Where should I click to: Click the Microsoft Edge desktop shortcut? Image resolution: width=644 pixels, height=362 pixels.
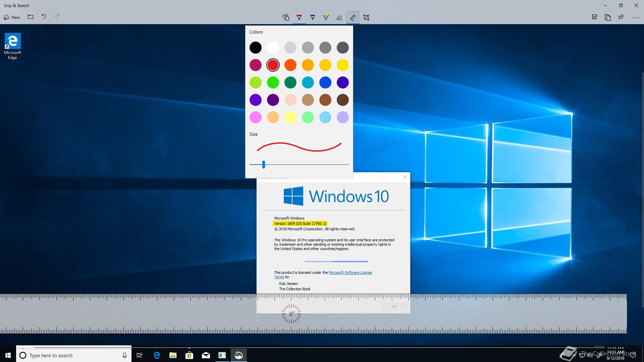pos(12,46)
